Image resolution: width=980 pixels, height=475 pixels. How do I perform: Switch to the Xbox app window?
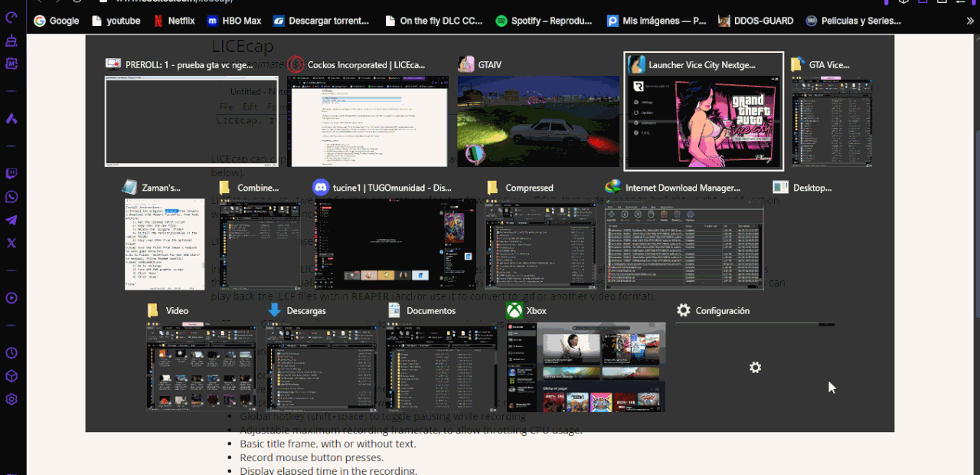tap(586, 358)
